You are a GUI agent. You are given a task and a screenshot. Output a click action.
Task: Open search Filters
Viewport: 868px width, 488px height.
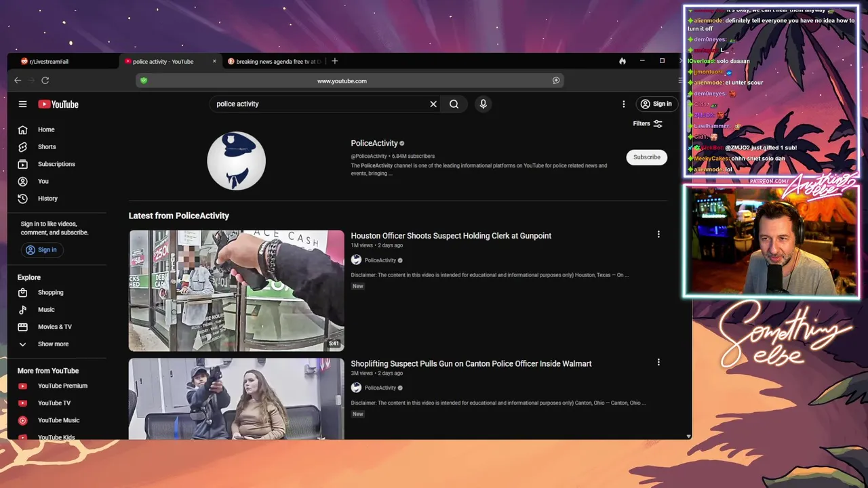click(648, 124)
